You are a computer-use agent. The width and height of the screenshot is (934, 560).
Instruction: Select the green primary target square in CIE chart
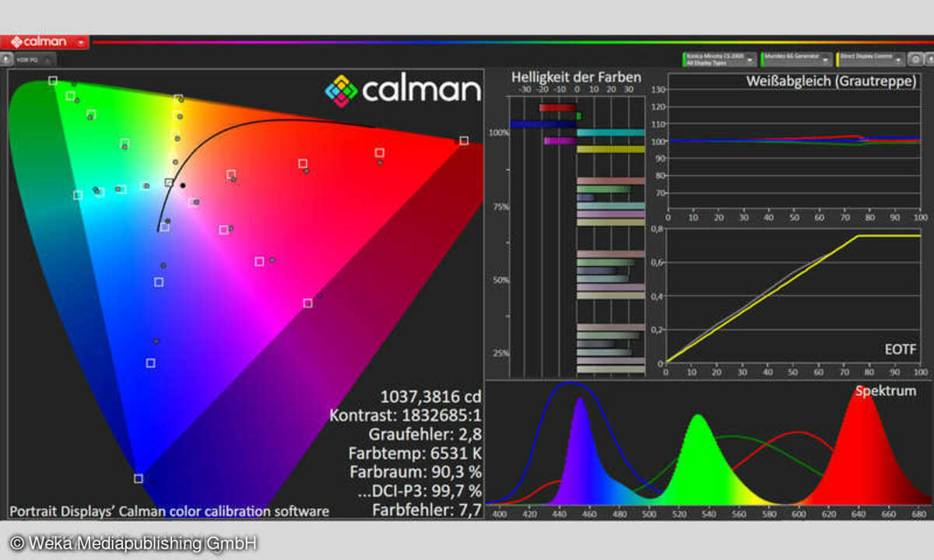[53, 80]
